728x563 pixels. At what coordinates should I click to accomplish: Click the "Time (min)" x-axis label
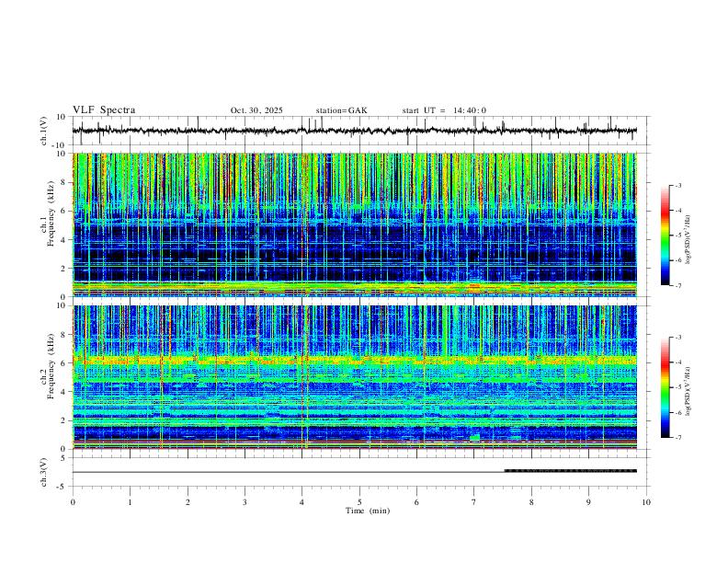tap(368, 511)
